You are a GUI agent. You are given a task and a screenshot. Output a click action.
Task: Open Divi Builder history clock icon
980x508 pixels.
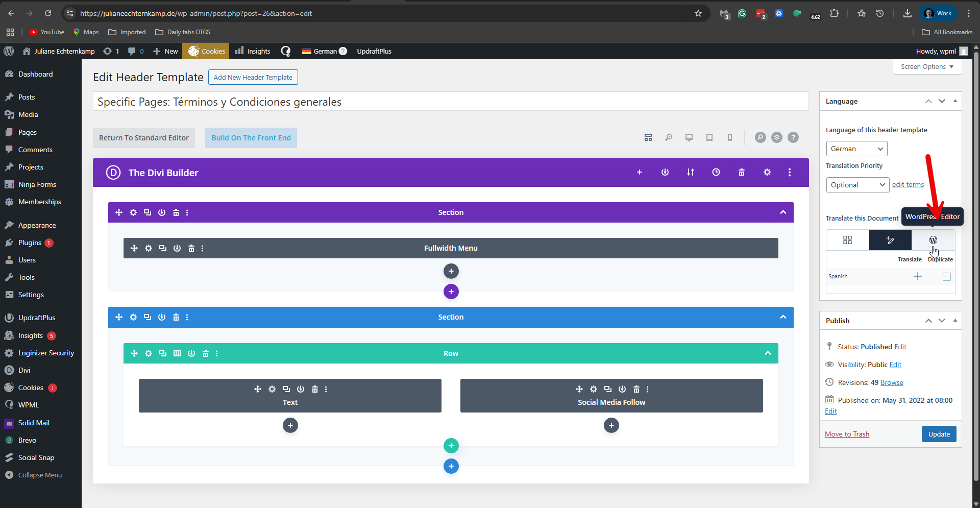coord(716,173)
